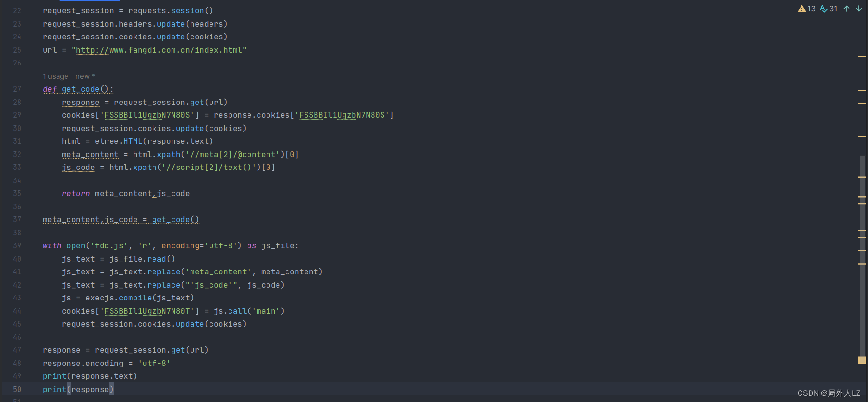Click 'etree.HTML(response.text)' on line 31
The width and height of the screenshot is (868, 402).
[x=154, y=141]
